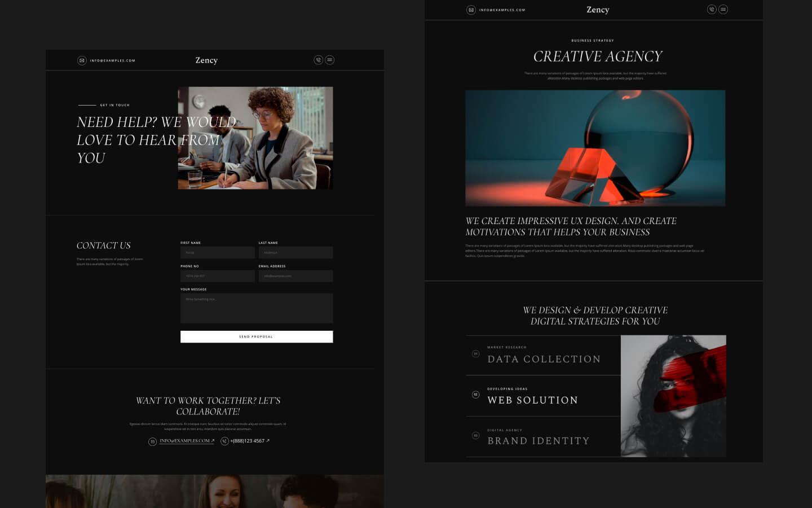Click the woman portrait image with red streak

673,396
